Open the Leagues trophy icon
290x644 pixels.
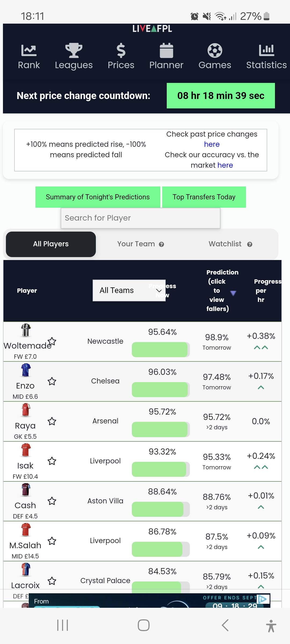click(x=74, y=50)
